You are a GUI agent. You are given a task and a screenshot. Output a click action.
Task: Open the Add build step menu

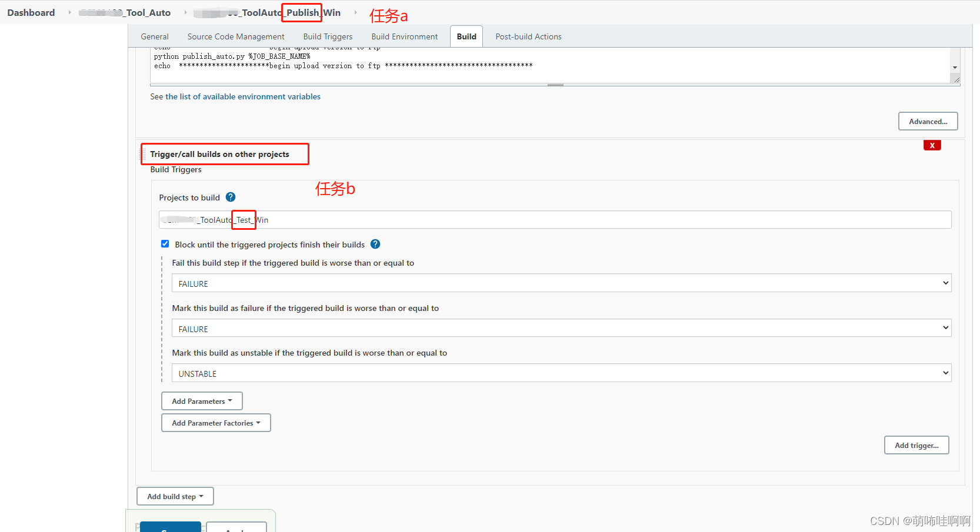tap(175, 496)
